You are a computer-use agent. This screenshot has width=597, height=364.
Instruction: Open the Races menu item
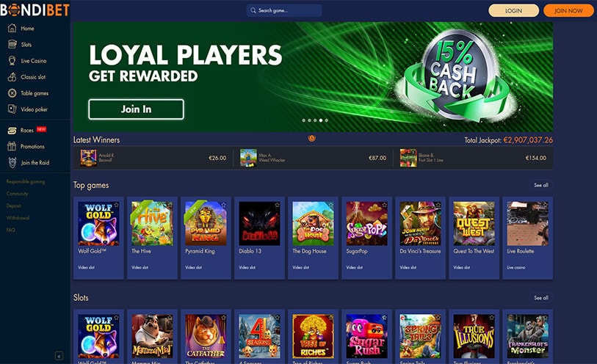tap(26, 131)
